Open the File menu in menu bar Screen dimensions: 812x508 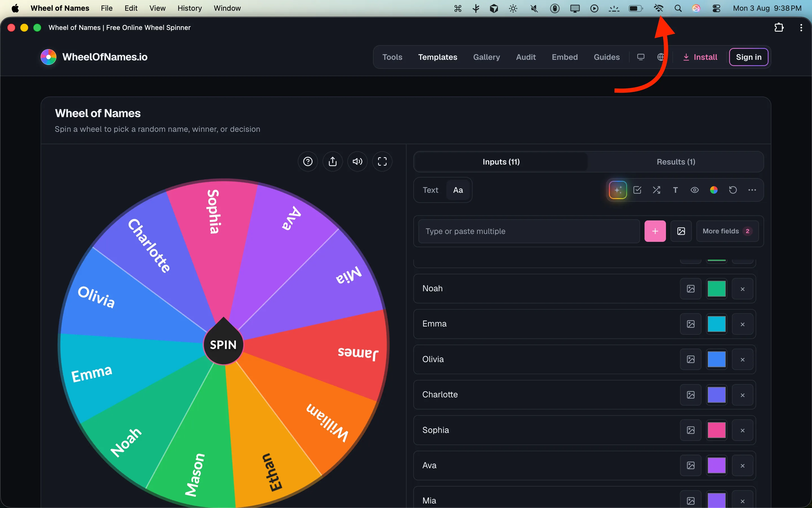tap(106, 8)
